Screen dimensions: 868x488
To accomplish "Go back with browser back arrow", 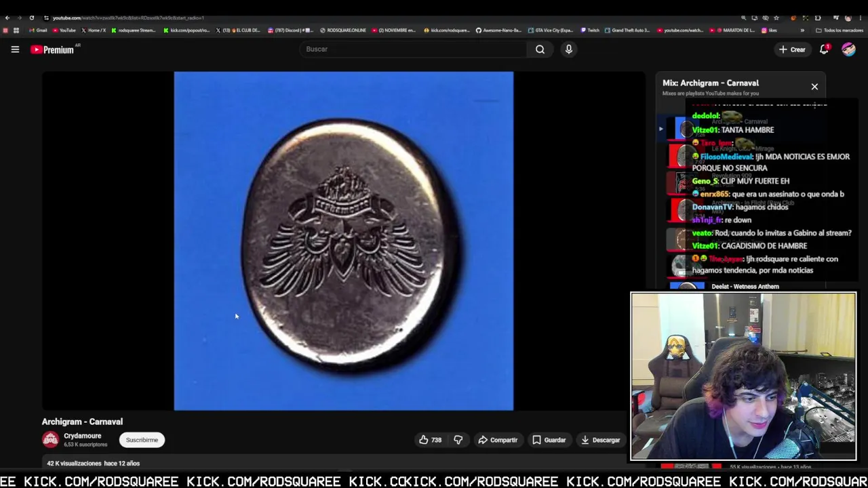I will point(7,18).
